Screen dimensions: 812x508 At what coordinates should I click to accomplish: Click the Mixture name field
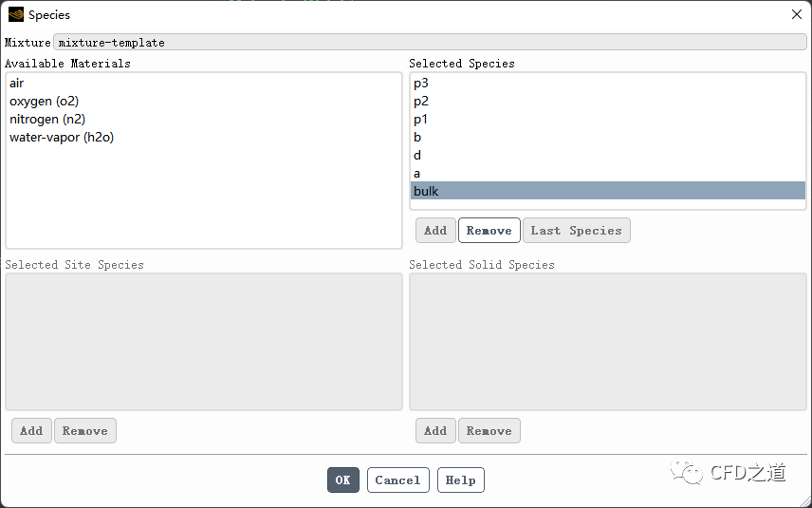429,43
